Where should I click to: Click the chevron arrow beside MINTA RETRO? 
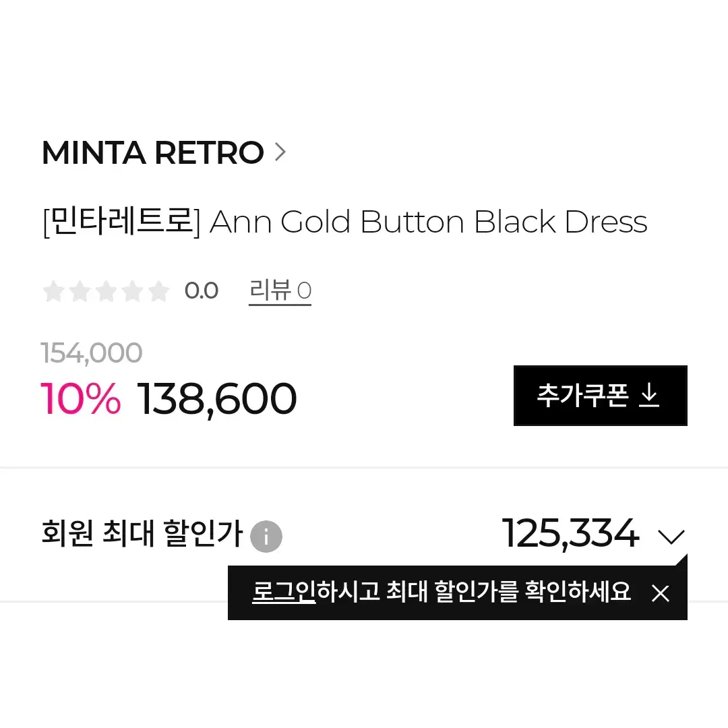tap(280, 152)
